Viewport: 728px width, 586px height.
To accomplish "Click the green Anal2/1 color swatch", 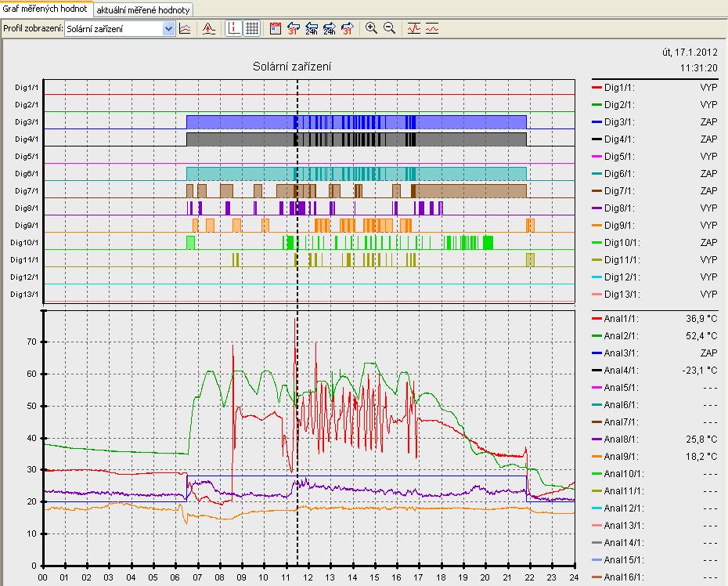I will [596, 335].
